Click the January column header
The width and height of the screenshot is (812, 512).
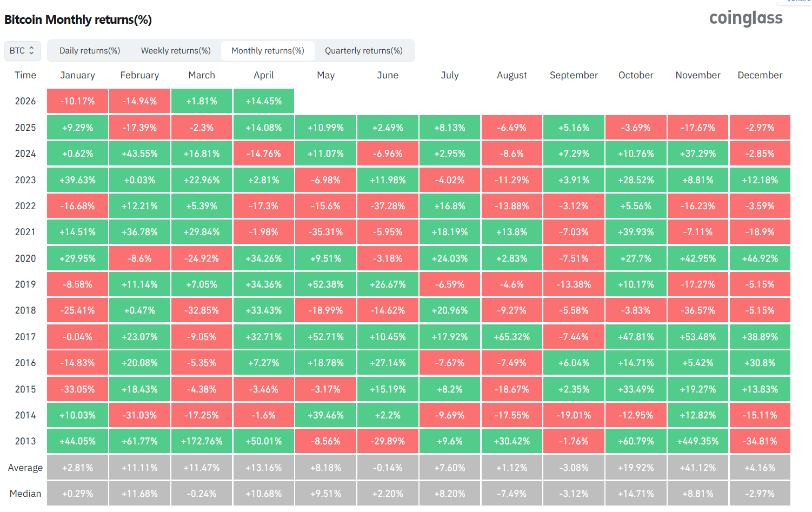(x=77, y=75)
